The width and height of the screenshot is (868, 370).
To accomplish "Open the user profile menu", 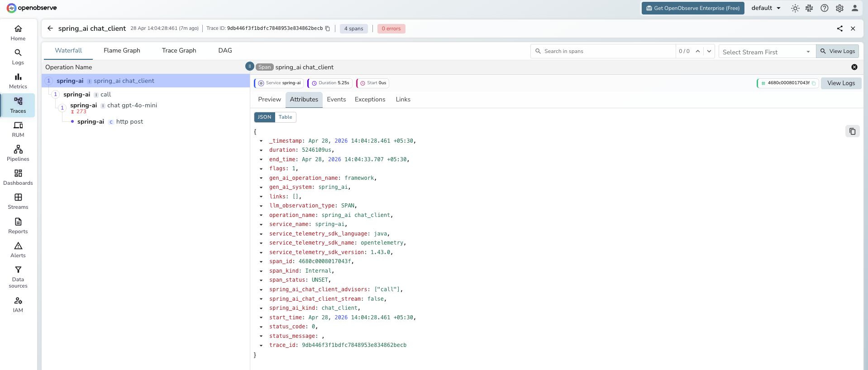I will (855, 8).
